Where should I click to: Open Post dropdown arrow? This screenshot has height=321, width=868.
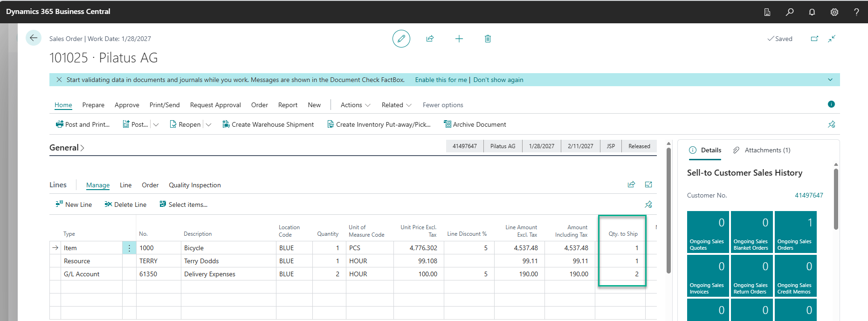[x=156, y=124]
